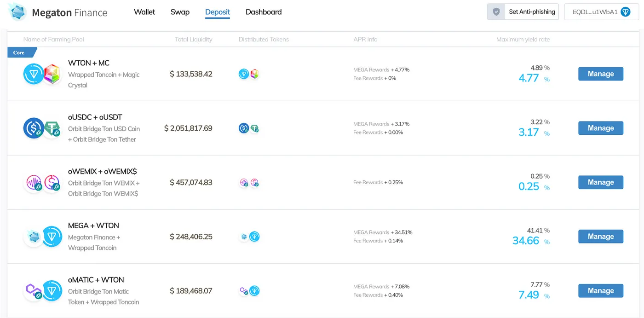
Task: Click small MEGA distributed token icon
Action: tap(244, 237)
